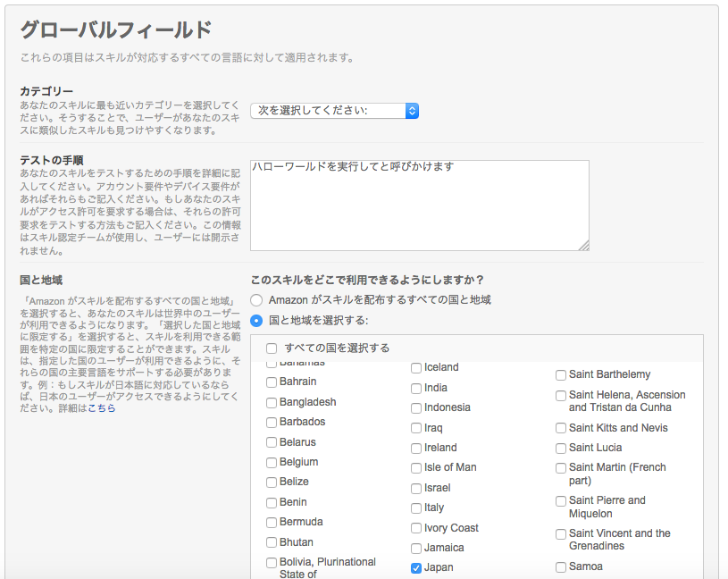The height and width of the screenshot is (579, 728).
Task: Click the このスキルをどこで利用 question text
Action: [367, 280]
